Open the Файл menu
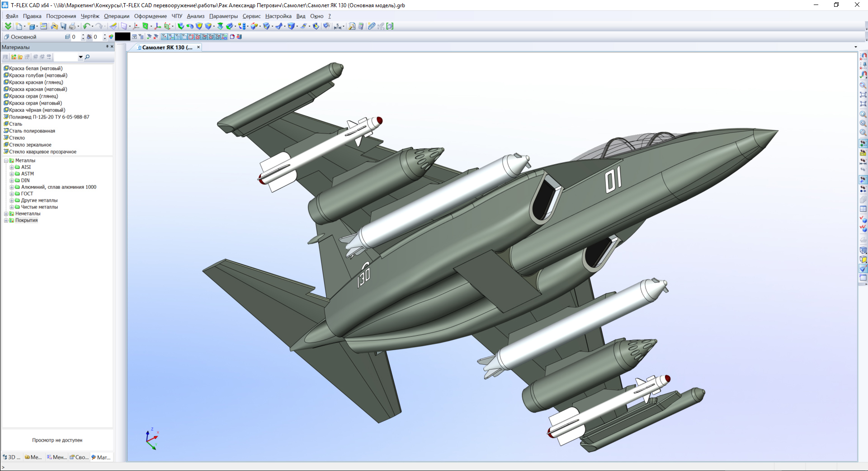This screenshot has width=868, height=471. [12, 16]
